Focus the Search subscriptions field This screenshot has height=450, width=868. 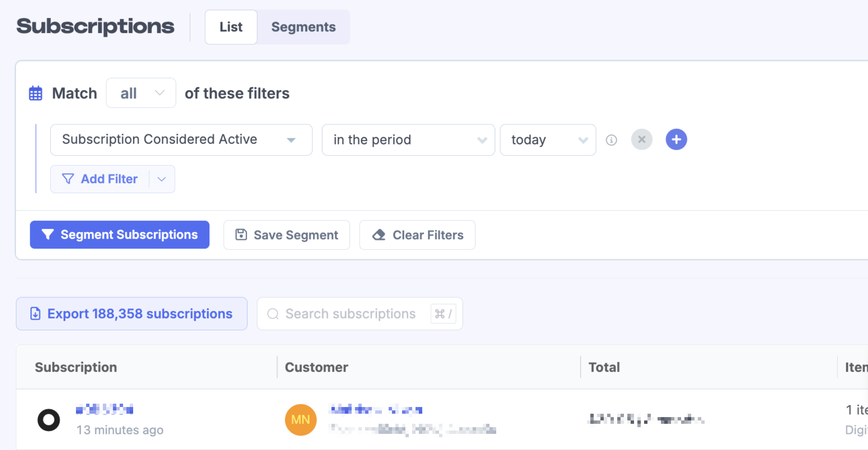(359, 313)
